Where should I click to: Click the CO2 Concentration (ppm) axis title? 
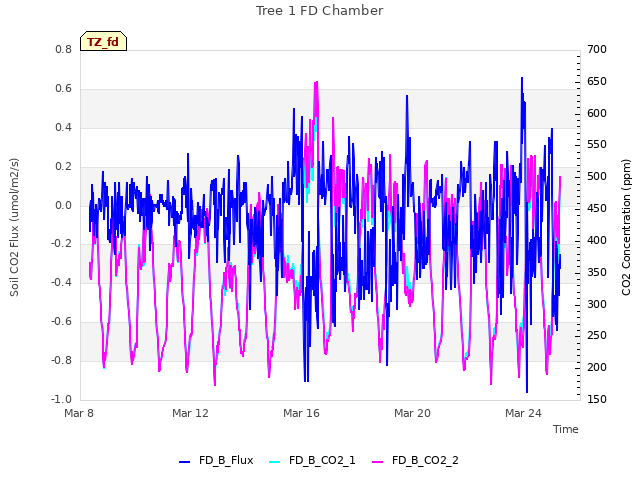[x=626, y=227]
